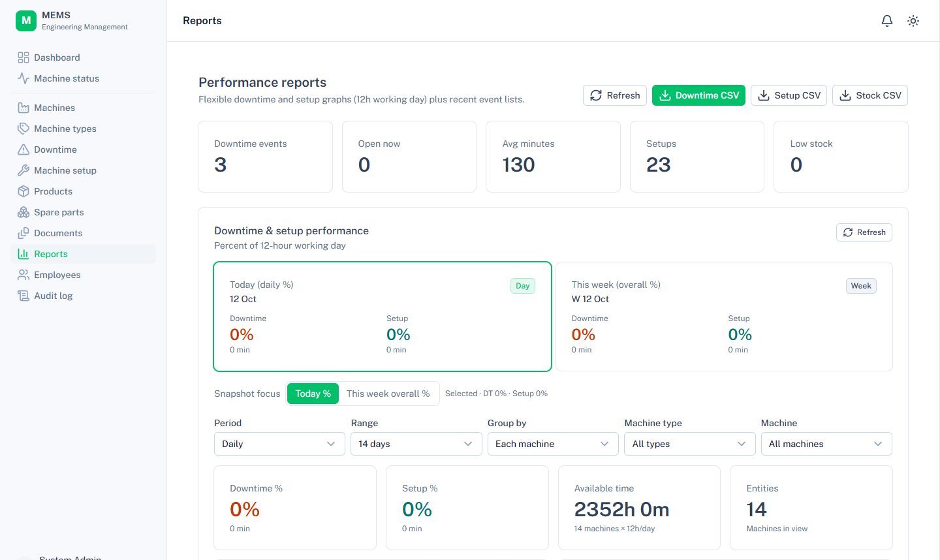The width and height of the screenshot is (940, 560).
Task: Click the Spare parts blocks icon
Action: point(23,212)
